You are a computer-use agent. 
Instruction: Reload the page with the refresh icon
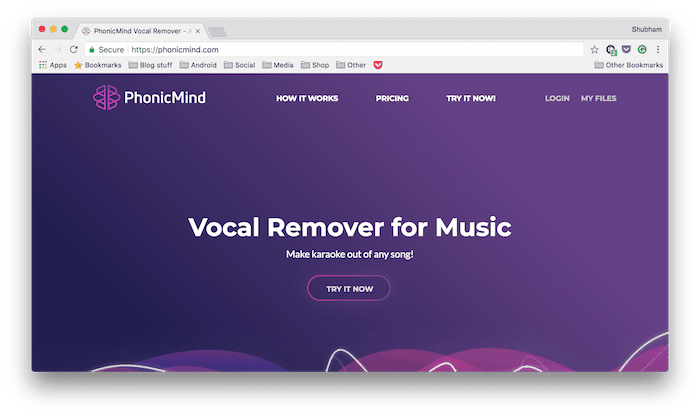pyautogui.click(x=74, y=50)
